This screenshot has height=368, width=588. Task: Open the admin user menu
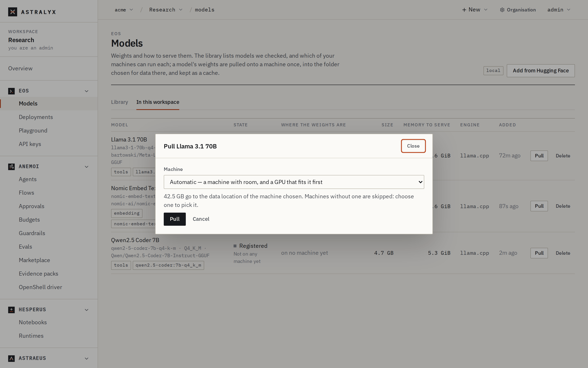click(559, 10)
